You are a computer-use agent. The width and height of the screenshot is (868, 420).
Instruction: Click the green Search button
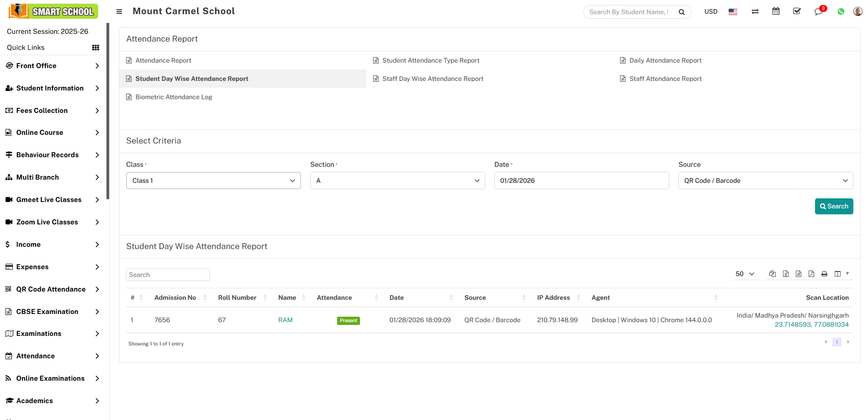point(834,206)
